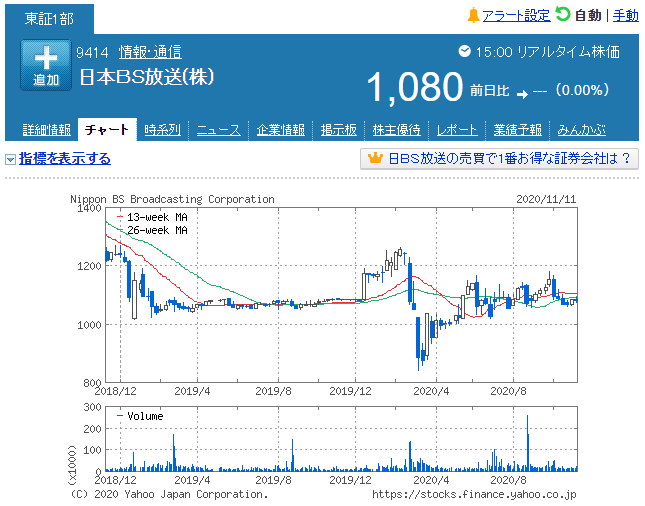This screenshot has height=506, width=645.
Task: Click the clock icon beside 15:00
Action: (x=464, y=51)
